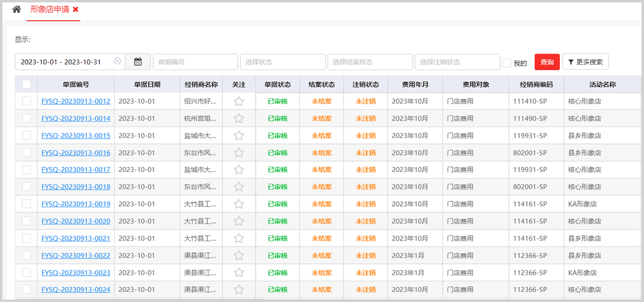Screen dimensions: 644x302
Task: Click the red 查询 button
Action: [547, 62]
